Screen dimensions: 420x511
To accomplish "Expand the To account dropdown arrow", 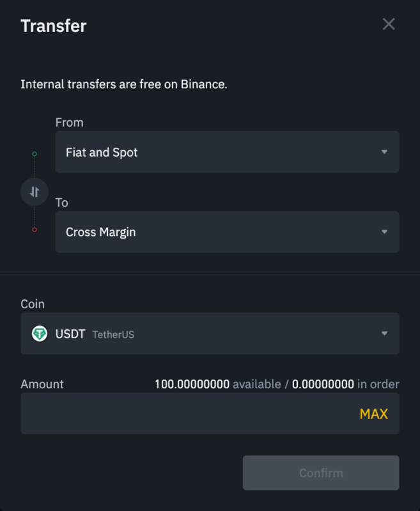I will coord(384,232).
